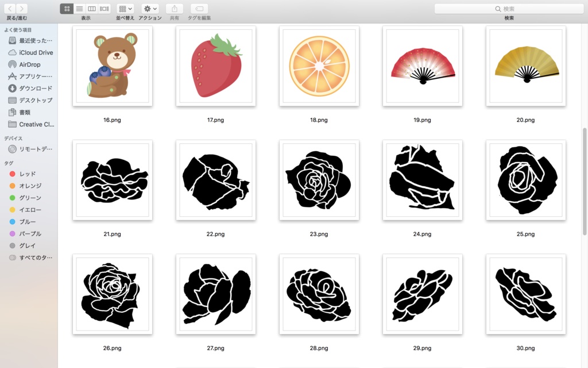This screenshot has width=588, height=368.
Task: Switch to list view
Action: (x=79, y=9)
